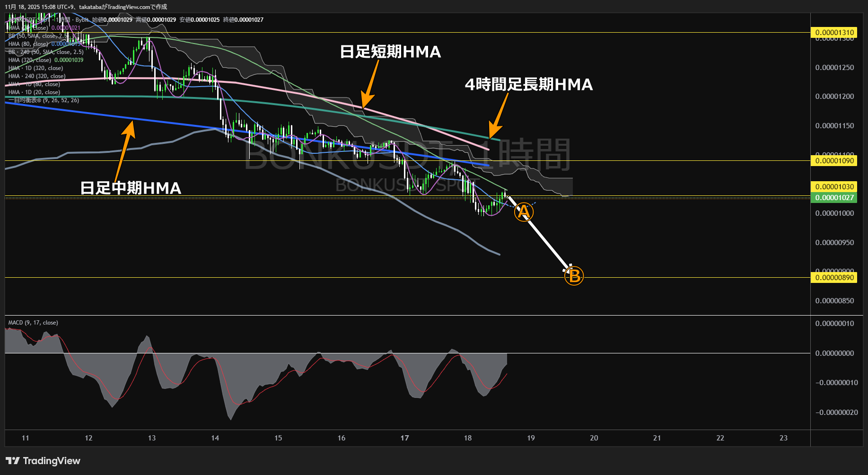Click the MACD axis value 0.00000010
Viewport: 868px width, 475px height.
click(835, 324)
